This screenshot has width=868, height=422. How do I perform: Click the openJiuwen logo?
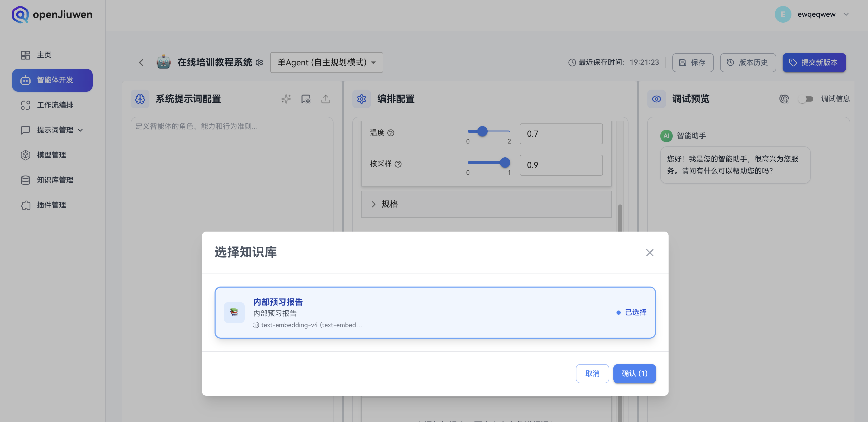coord(52,15)
